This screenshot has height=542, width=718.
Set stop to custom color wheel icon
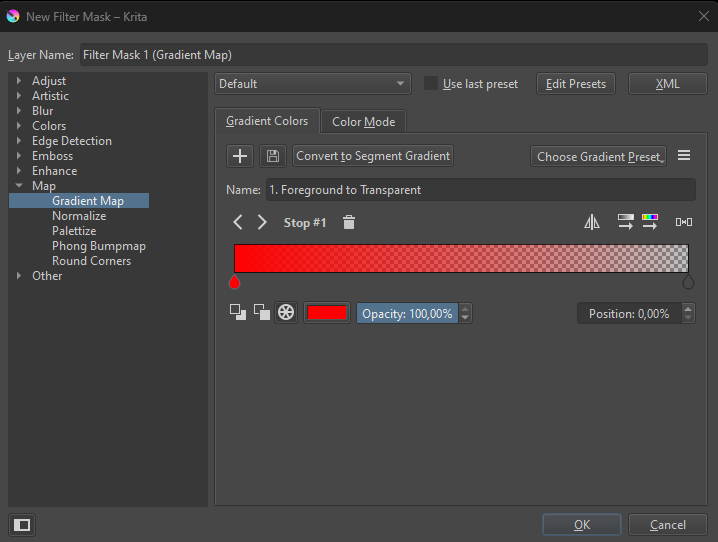[x=286, y=313]
